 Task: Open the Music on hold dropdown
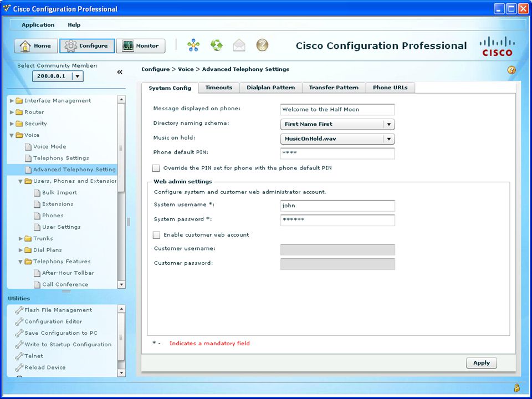click(x=337, y=139)
